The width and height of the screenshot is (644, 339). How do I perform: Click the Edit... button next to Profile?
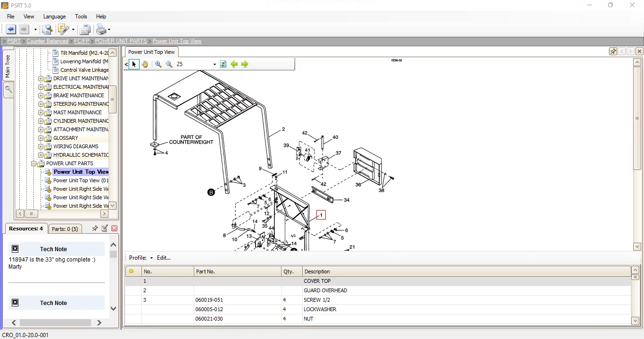click(x=164, y=258)
